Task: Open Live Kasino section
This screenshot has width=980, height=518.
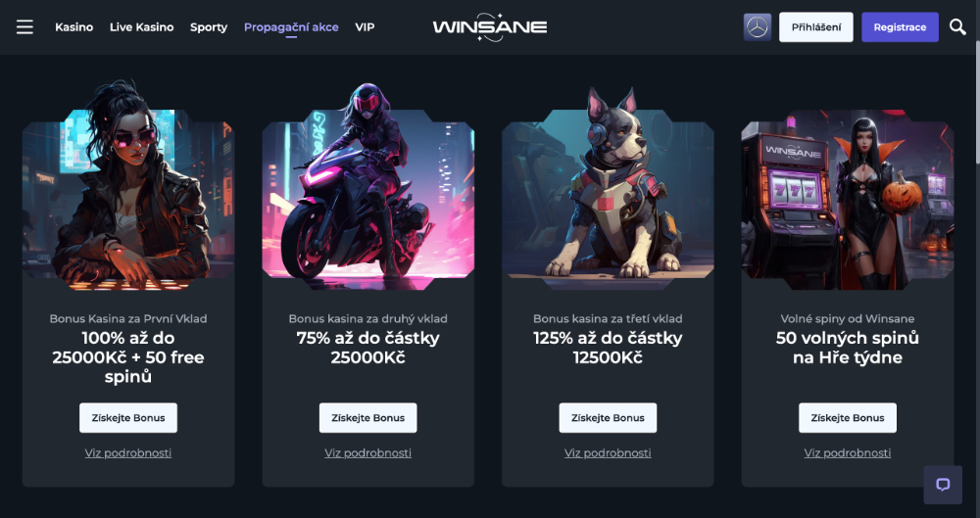Action: (x=141, y=27)
